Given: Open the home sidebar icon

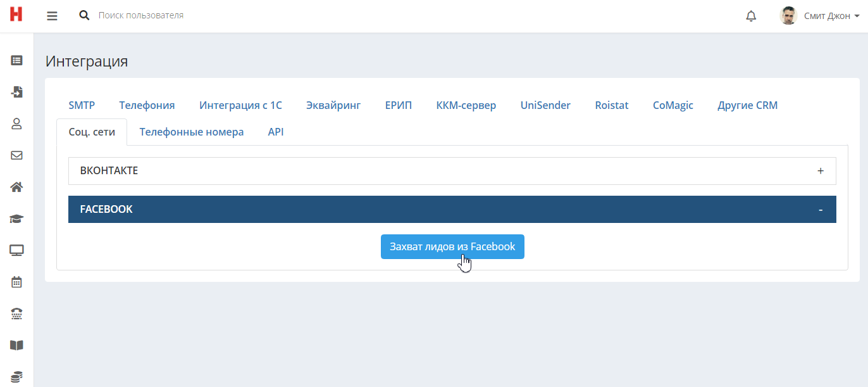Looking at the screenshot, I should pos(16,187).
